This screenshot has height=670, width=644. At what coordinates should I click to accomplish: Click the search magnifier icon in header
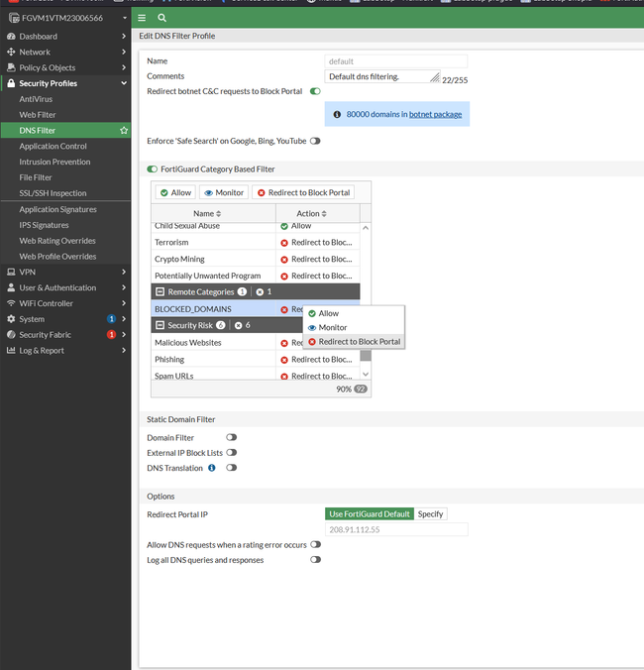coord(161,18)
